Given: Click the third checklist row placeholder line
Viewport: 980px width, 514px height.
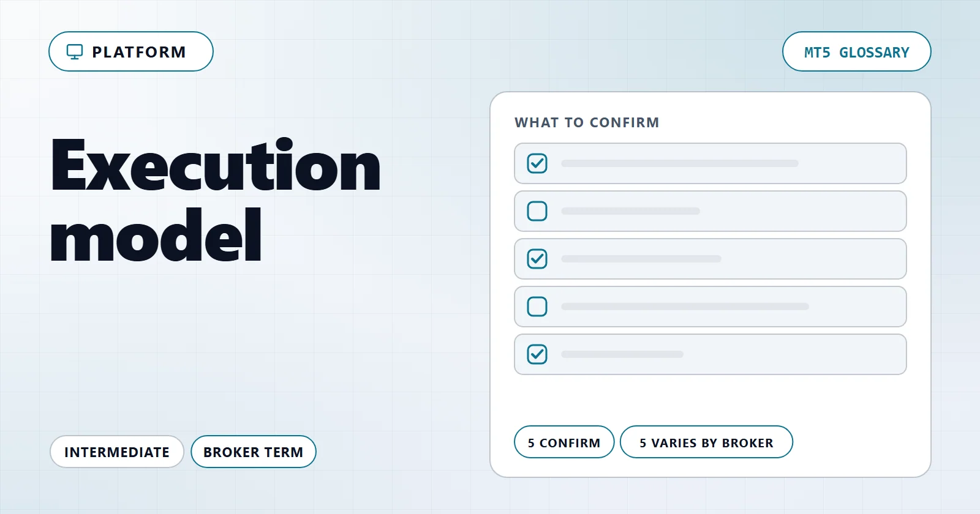Looking at the screenshot, I should point(641,259).
